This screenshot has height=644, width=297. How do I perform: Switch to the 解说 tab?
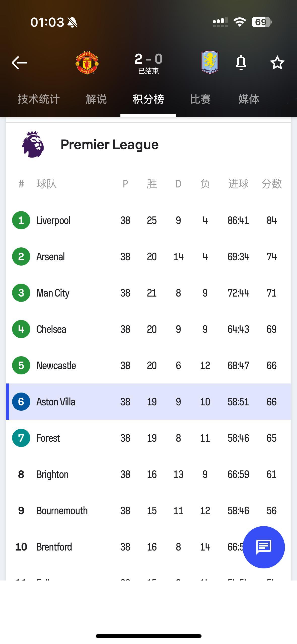point(96,99)
